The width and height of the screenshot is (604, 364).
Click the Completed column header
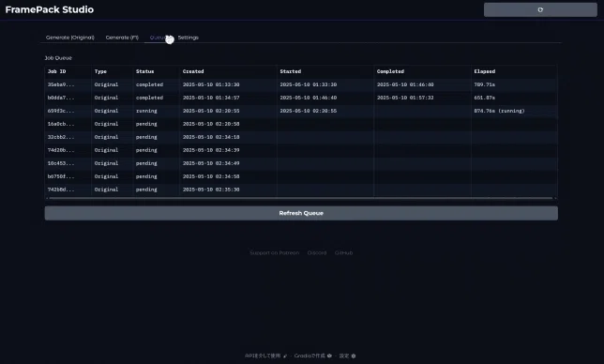point(422,71)
